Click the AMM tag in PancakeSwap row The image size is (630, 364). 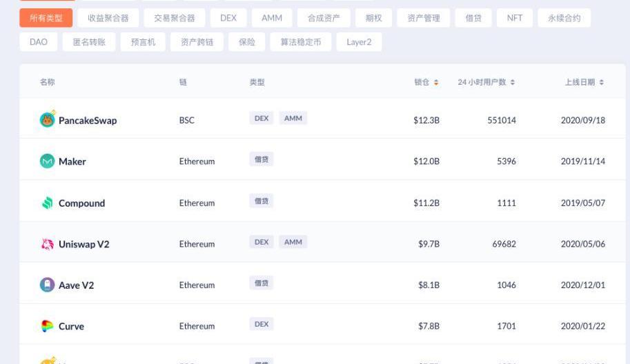coord(293,118)
